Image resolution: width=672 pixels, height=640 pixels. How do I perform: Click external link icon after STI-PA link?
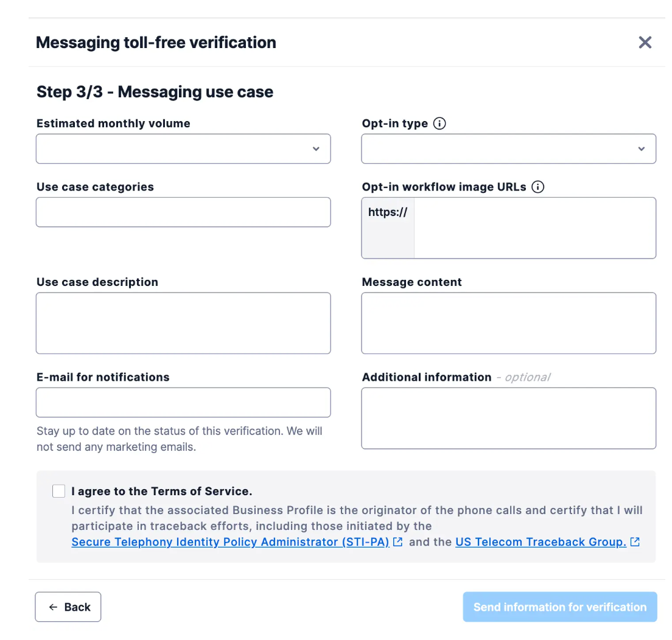pos(397,542)
